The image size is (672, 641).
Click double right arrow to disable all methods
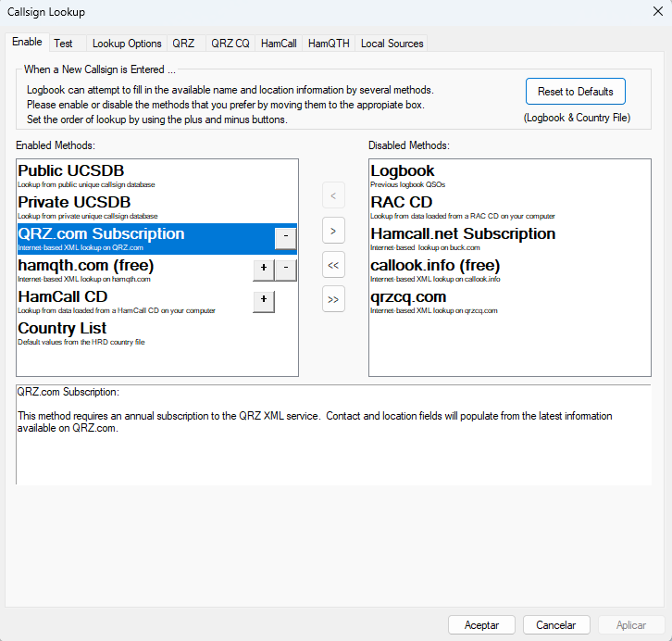[333, 299]
